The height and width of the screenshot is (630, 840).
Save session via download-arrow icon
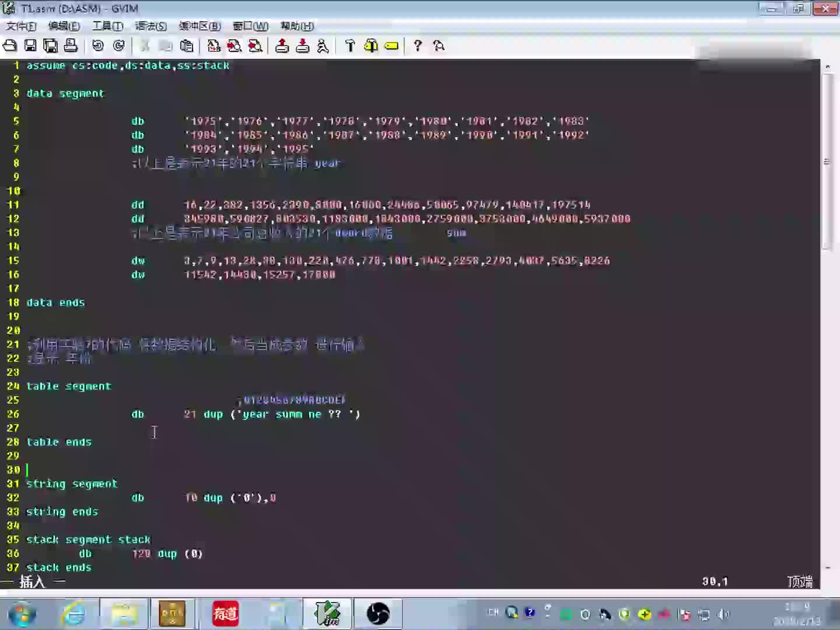[302, 45]
